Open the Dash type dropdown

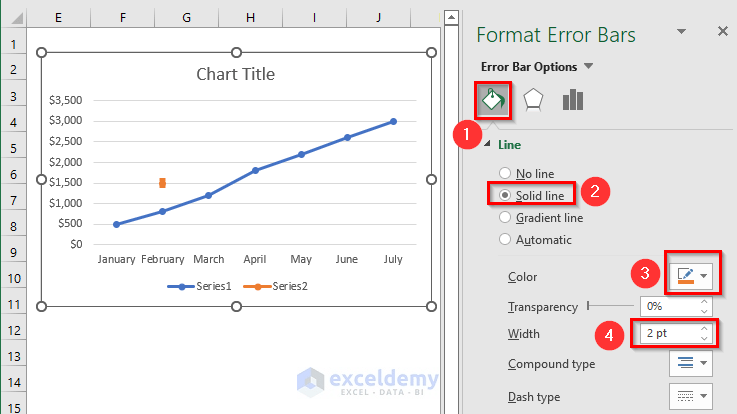pos(691,396)
